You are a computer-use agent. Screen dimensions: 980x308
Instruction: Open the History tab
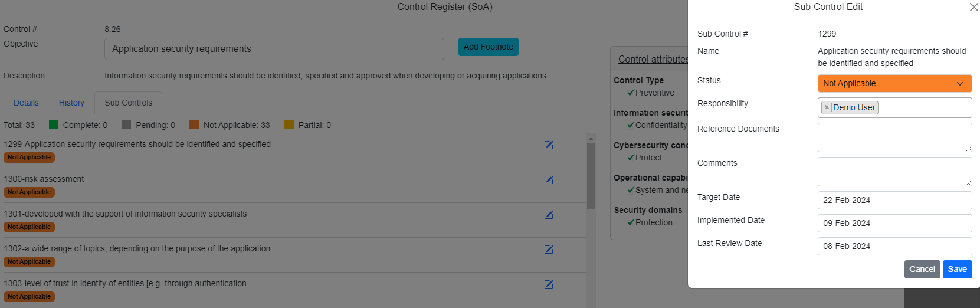point(71,103)
